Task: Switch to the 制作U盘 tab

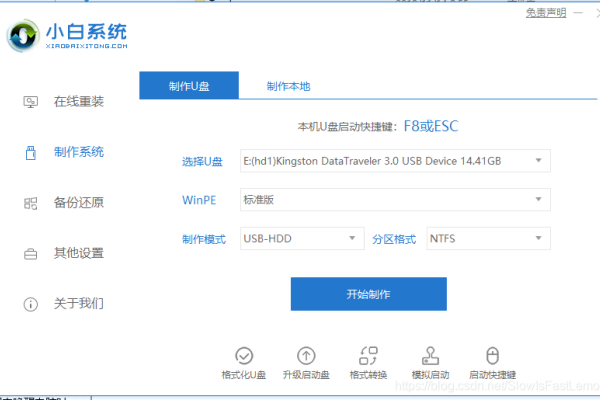Action: point(189,85)
